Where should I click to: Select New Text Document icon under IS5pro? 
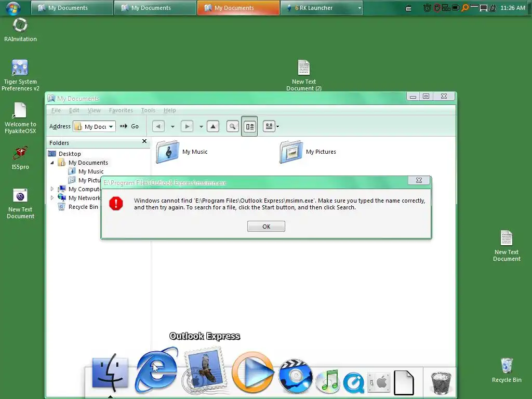coord(20,204)
